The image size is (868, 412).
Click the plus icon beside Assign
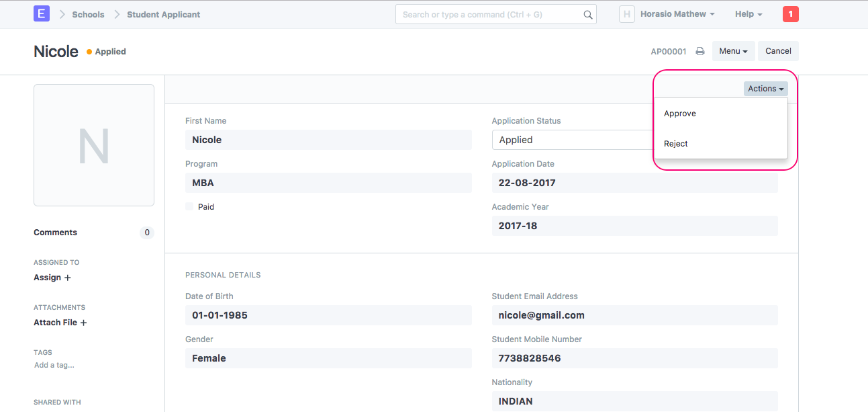tap(67, 278)
